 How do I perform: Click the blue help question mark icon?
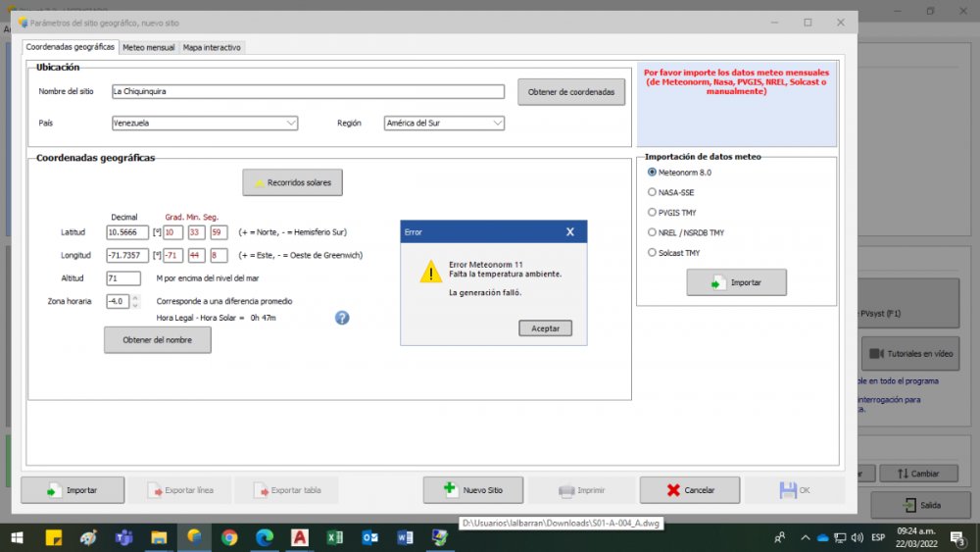[x=342, y=318]
